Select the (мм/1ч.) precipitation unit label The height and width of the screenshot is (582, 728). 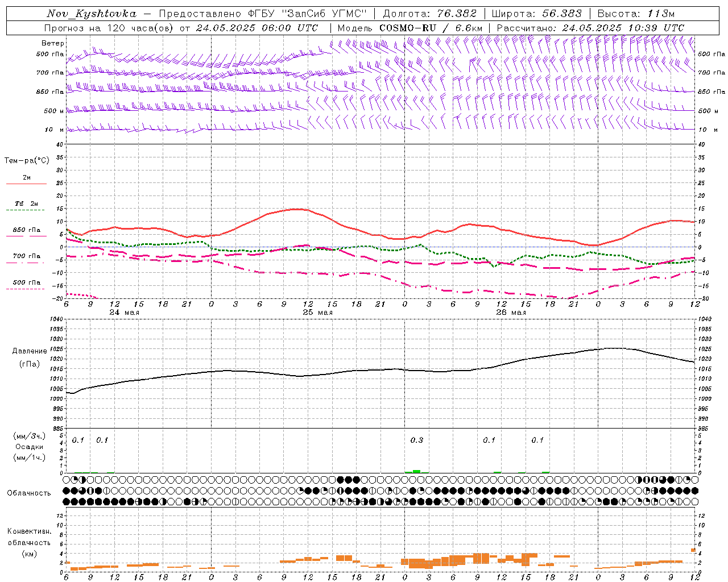[x=29, y=458]
